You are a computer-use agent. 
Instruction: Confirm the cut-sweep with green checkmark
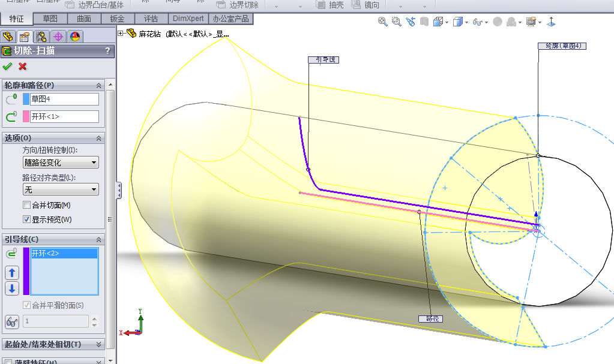pyautogui.click(x=7, y=67)
